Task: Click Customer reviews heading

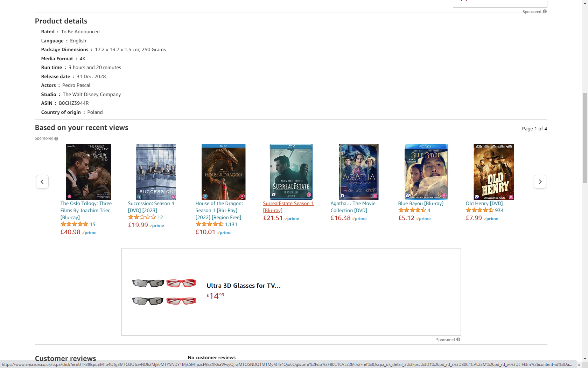Action: pyautogui.click(x=65, y=358)
